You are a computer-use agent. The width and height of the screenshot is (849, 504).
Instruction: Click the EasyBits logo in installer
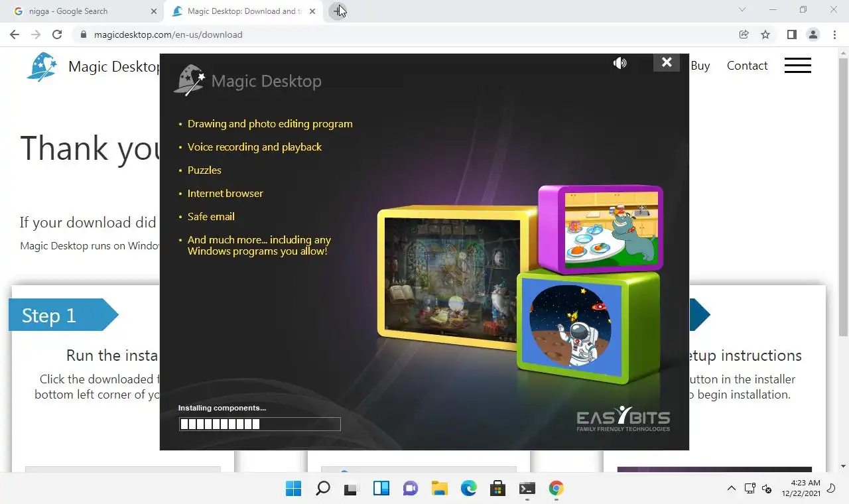pyautogui.click(x=623, y=418)
